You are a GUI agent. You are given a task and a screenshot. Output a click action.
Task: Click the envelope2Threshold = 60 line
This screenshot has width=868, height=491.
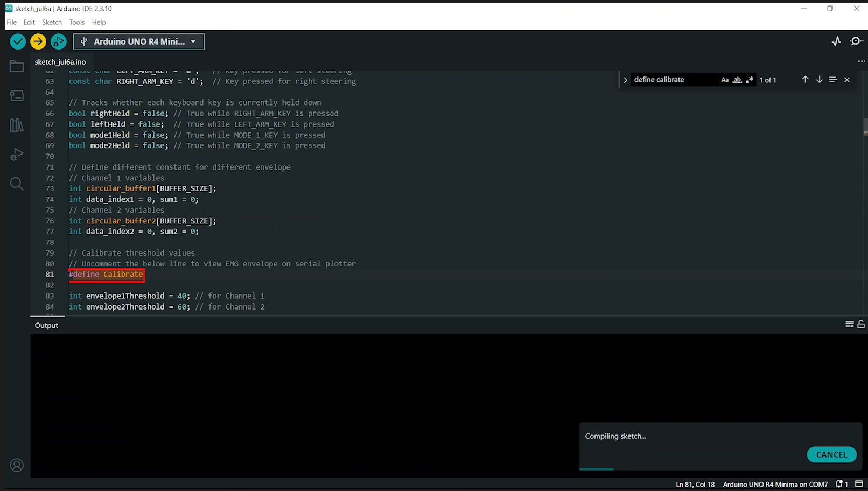tap(166, 306)
